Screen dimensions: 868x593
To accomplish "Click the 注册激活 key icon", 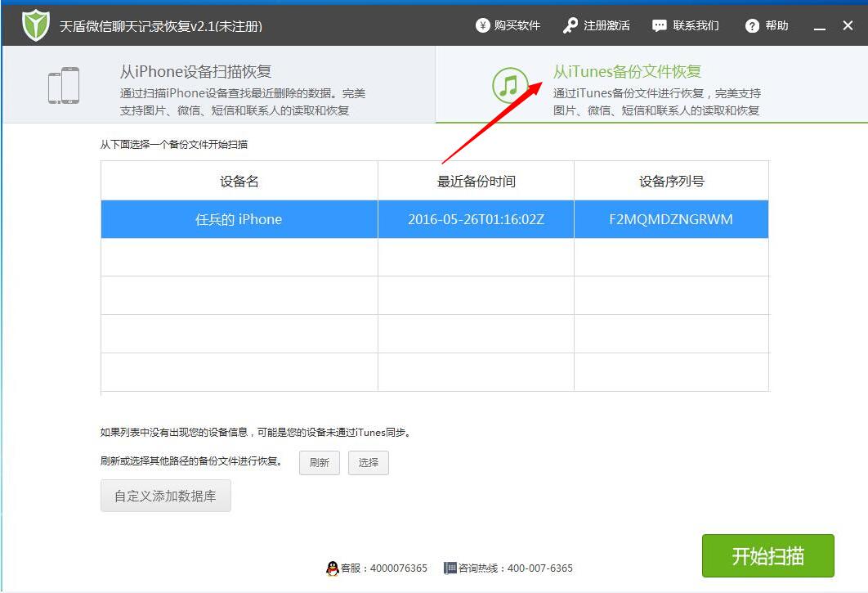I will point(572,25).
